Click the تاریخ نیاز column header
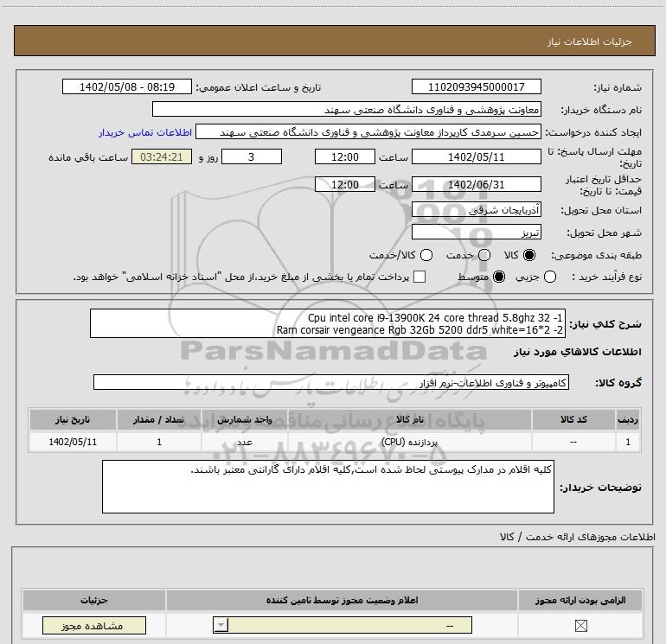This screenshot has height=644, width=666. [x=73, y=419]
